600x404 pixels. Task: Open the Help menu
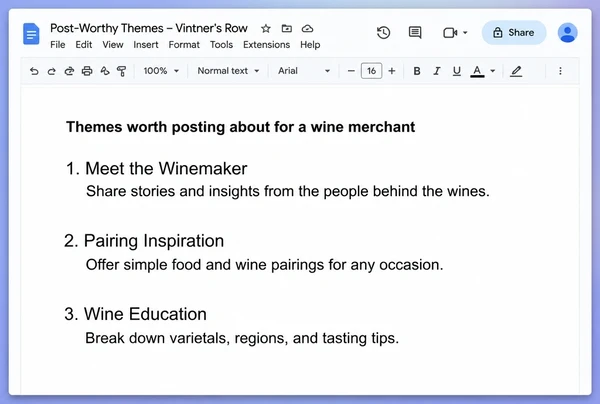(310, 45)
